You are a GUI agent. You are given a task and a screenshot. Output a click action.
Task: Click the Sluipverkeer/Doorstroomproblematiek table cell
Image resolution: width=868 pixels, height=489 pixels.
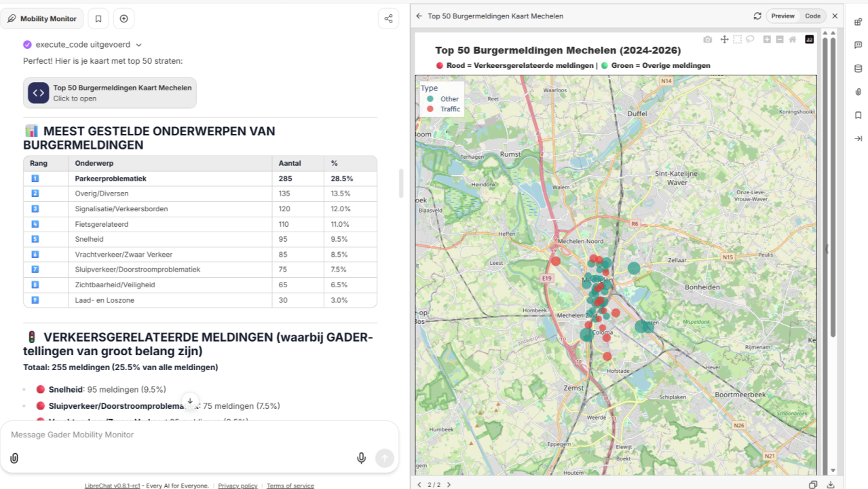170,270
